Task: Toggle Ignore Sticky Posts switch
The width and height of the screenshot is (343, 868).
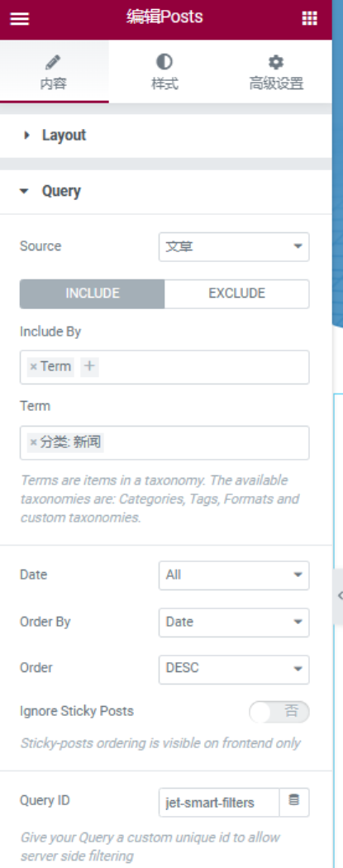Action: pos(279,712)
